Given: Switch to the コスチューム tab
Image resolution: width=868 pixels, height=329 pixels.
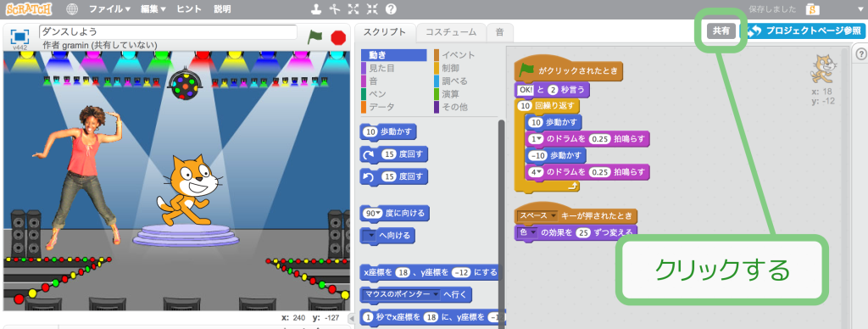Looking at the screenshot, I should 451,32.
